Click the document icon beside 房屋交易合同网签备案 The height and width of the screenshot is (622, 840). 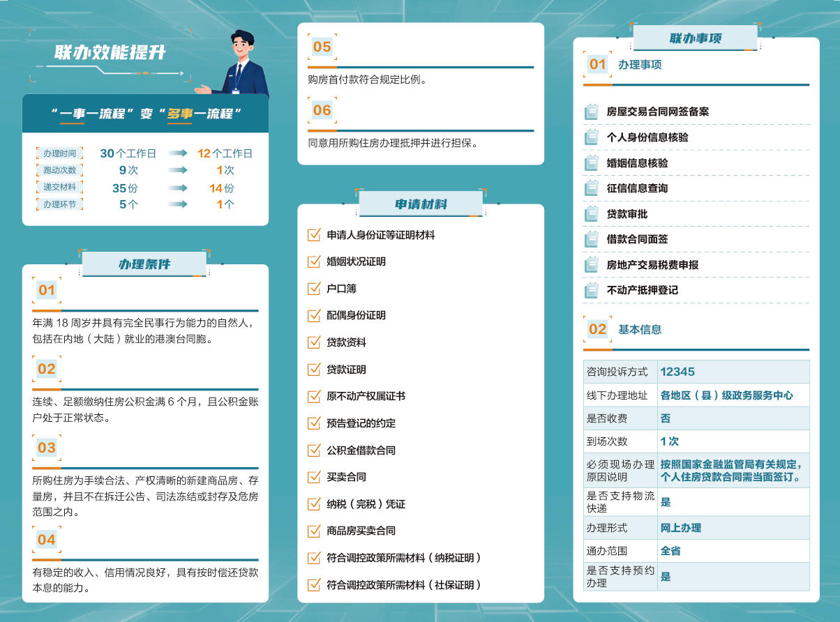click(591, 112)
